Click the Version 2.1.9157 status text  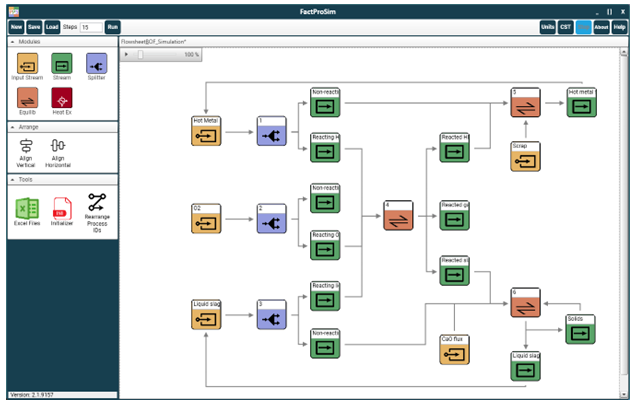coord(32,395)
